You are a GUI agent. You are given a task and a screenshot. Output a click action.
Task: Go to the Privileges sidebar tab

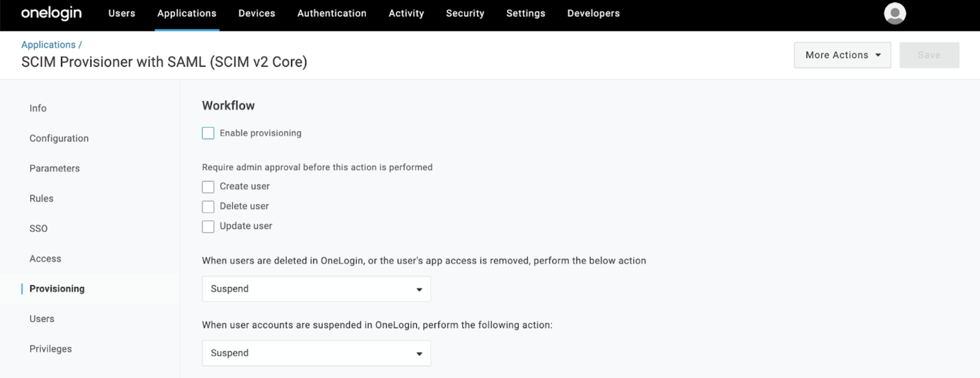click(x=50, y=349)
